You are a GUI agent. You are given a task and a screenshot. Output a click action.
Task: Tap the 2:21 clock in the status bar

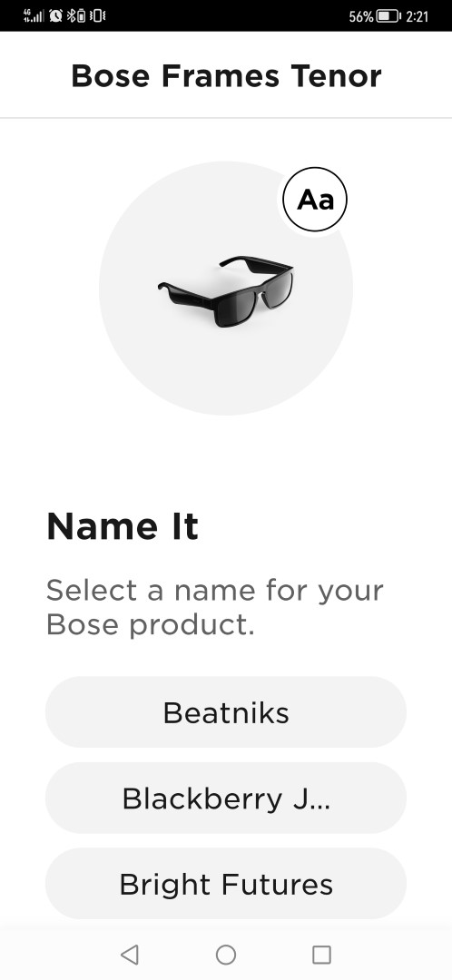(x=417, y=16)
